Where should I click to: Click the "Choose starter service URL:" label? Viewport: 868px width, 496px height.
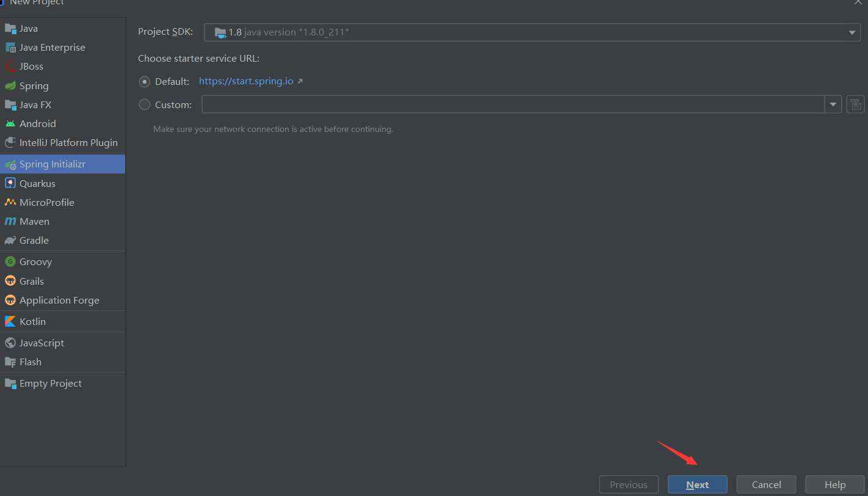(198, 59)
